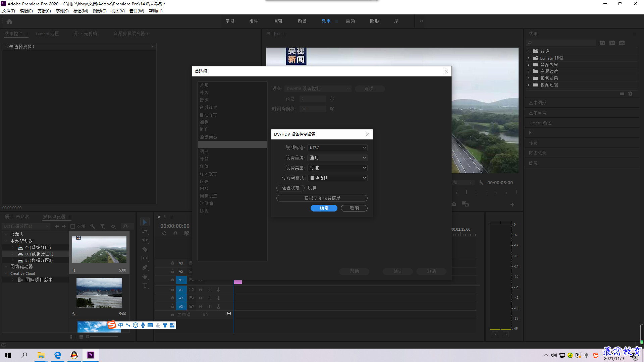
Task: Click 取消 in DV/HDV settings dialog
Action: coord(354,208)
